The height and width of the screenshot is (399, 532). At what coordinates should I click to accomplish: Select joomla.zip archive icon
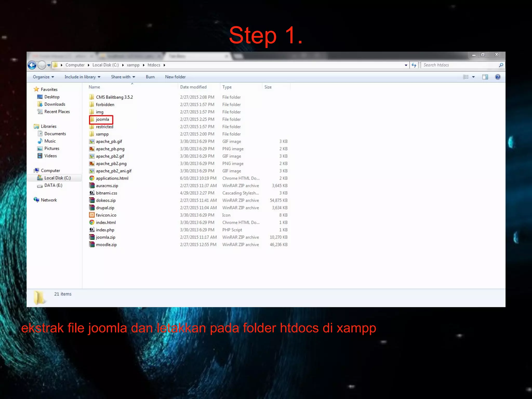(92, 237)
